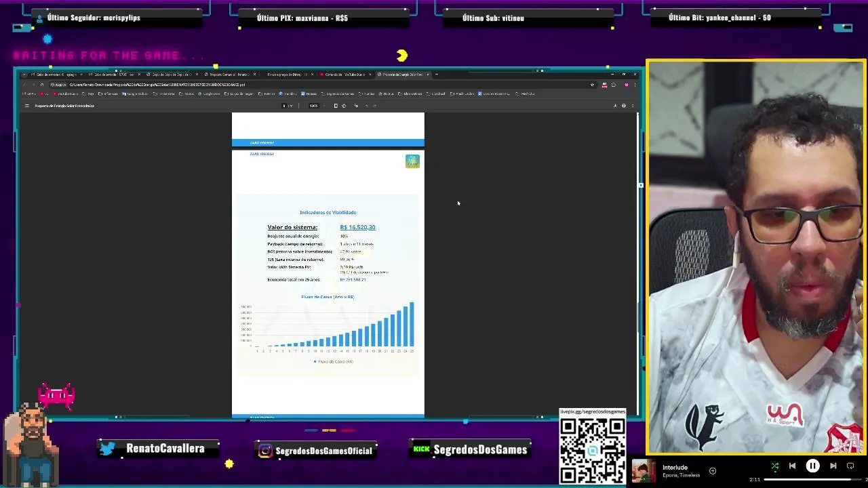The image size is (868, 488).
Task: Click the Epona, Timeless artist text
Action: coord(680,475)
